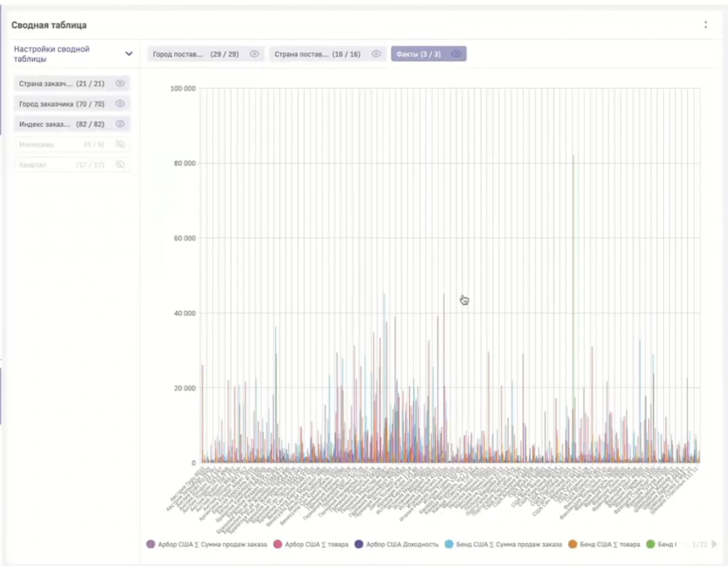Show the hidden Менеджер field

(120, 145)
